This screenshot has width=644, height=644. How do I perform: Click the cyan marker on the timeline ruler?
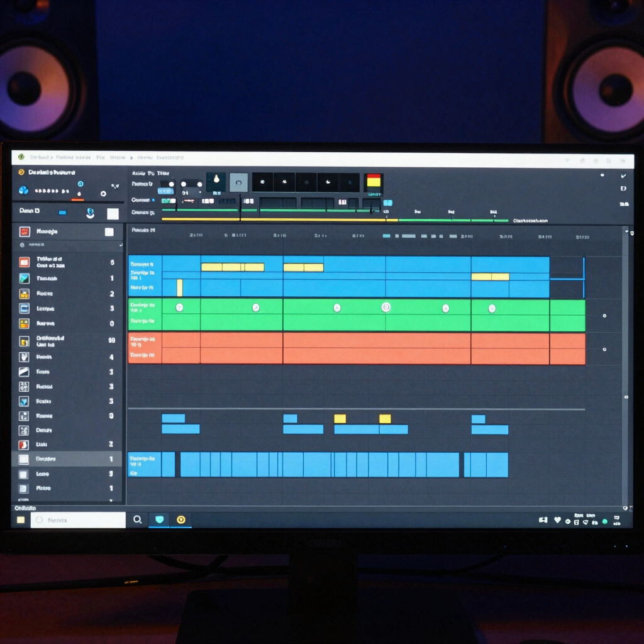click(x=387, y=236)
